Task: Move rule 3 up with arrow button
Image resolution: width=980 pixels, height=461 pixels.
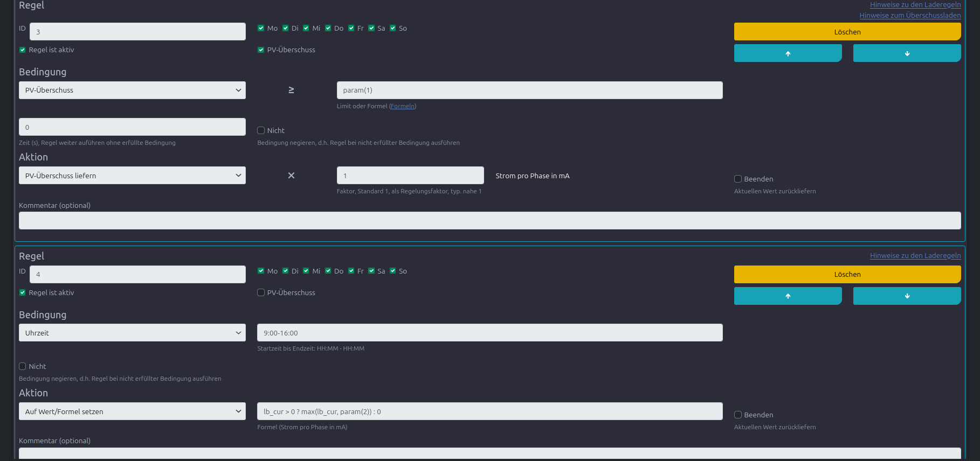Action: [788, 53]
